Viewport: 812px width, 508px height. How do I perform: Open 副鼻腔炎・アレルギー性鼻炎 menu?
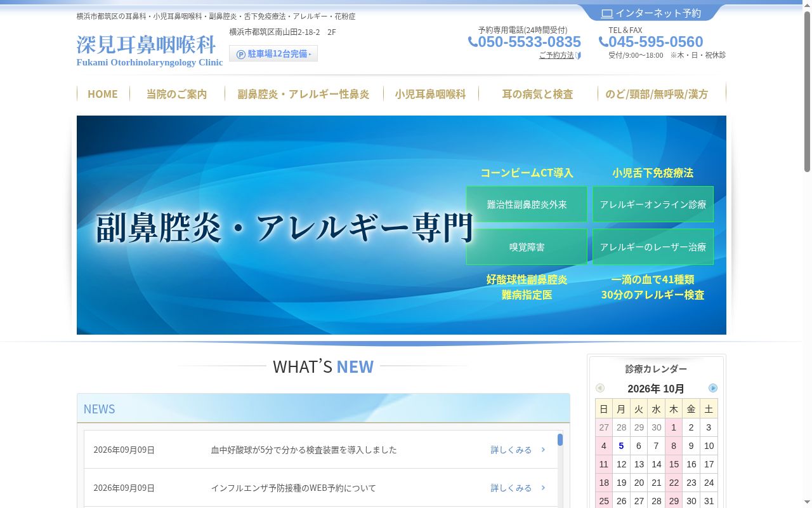click(303, 94)
